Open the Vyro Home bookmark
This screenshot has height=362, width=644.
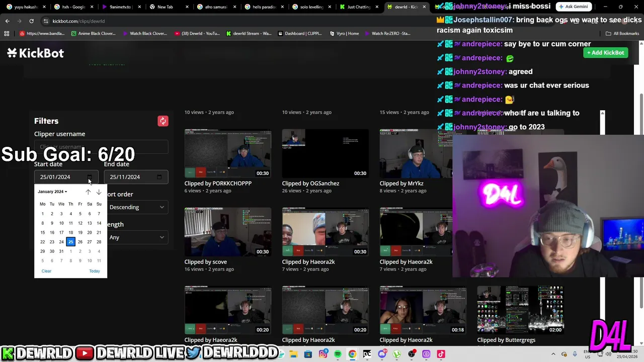tap(345, 34)
